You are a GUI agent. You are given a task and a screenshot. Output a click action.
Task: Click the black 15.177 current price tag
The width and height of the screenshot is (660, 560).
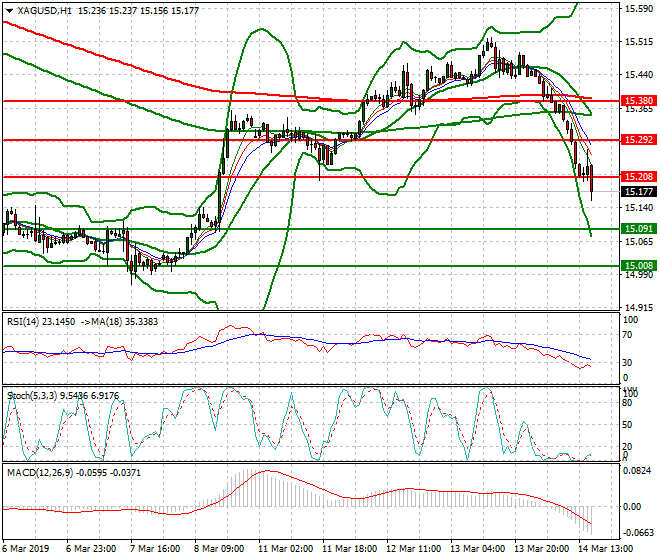(x=638, y=191)
